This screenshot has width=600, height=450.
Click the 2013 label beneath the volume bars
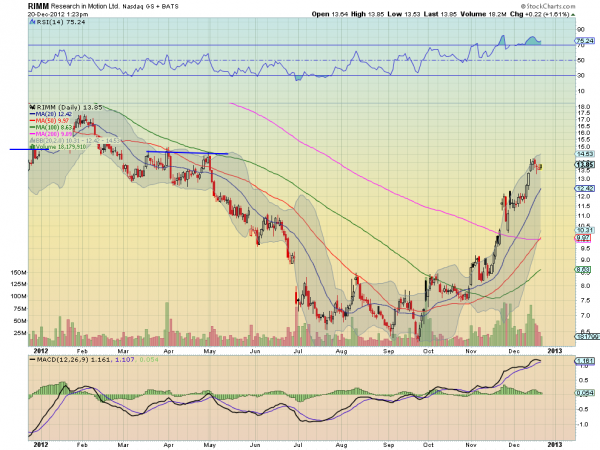[555, 351]
